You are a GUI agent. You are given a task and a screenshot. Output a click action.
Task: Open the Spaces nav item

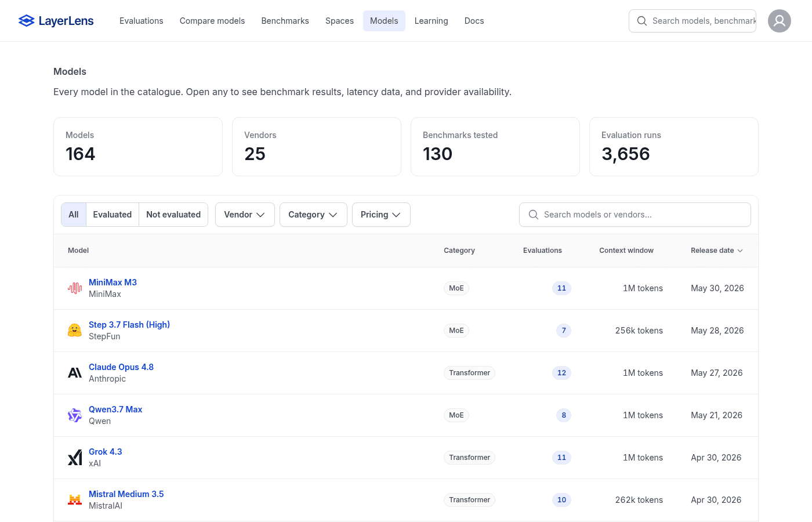(339, 21)
